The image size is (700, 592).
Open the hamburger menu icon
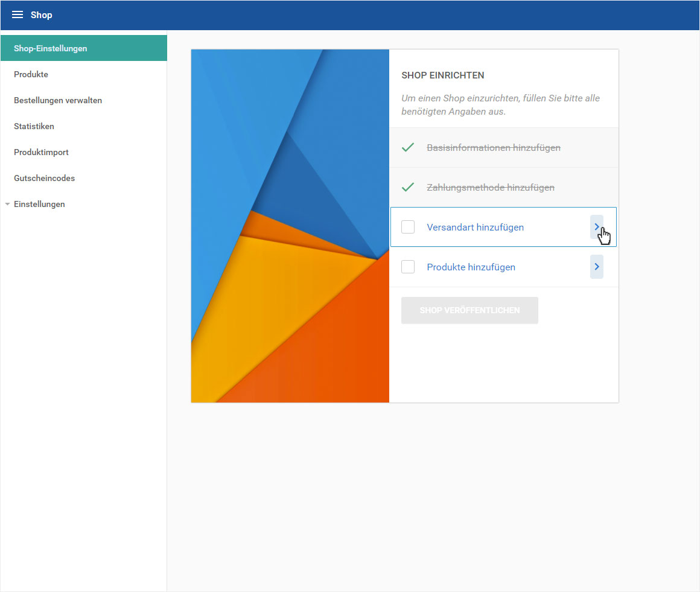(x=17, y=14)
